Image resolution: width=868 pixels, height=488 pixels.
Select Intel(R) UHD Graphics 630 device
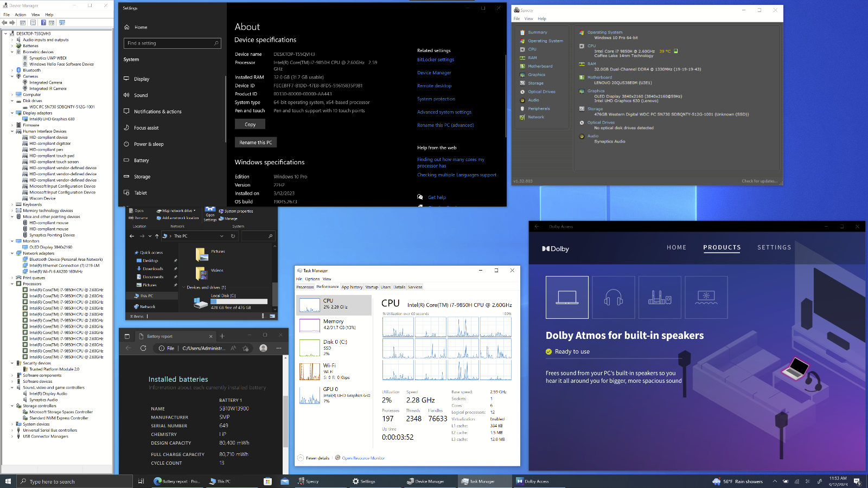pyautogui.click(x=52, y=119)
